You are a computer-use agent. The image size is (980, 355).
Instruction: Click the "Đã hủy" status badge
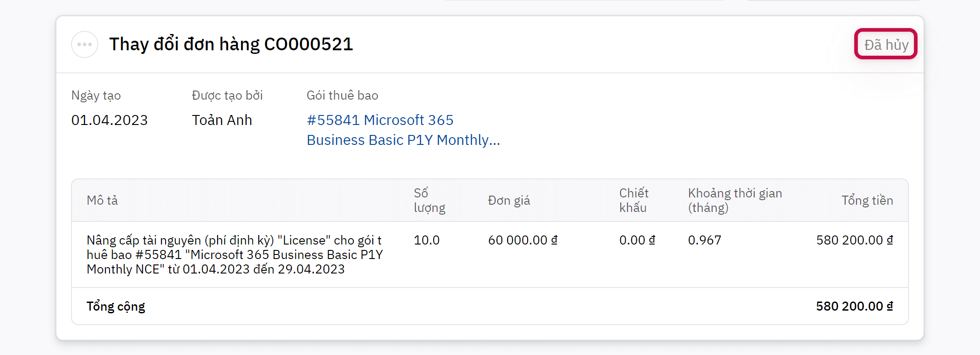(886, 44)
